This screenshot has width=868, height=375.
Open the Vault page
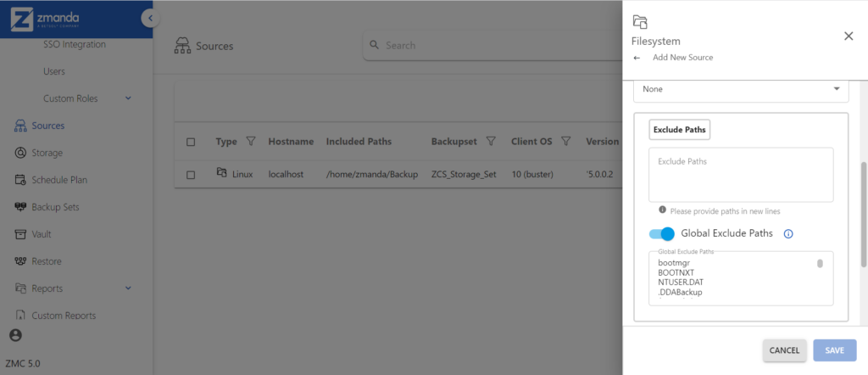[42, 234]
